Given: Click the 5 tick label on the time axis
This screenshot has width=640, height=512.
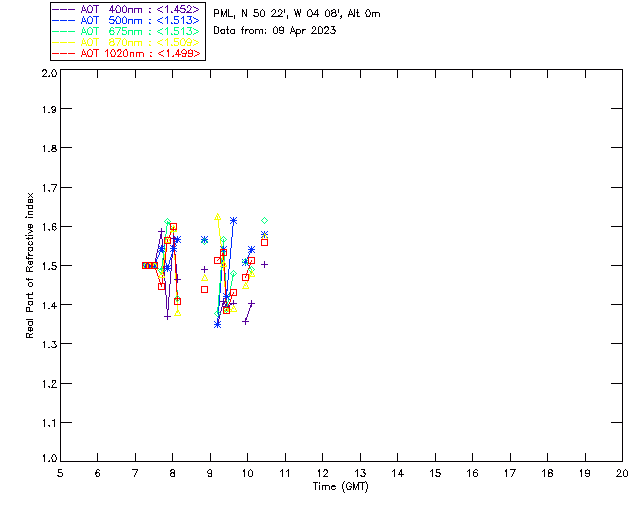Looking at the screenshot, I should pos(60,473).
